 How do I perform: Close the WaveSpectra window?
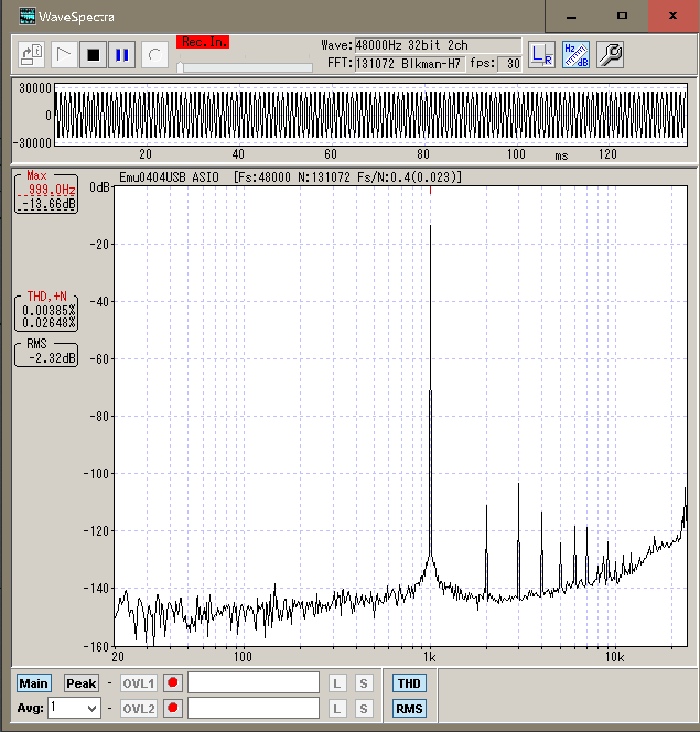(x=673, y=16)
